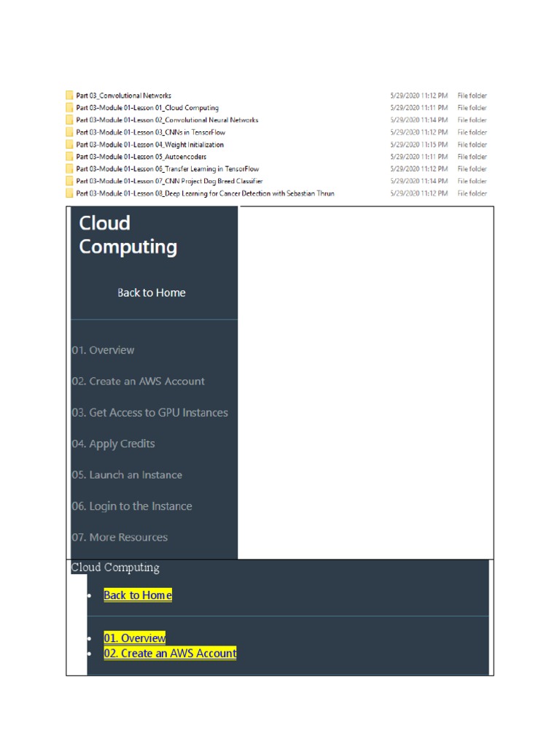The height and width of the screenshot is (747, 560).
Task: Follow highlighted Back to Home link
Action: (138, 595)
